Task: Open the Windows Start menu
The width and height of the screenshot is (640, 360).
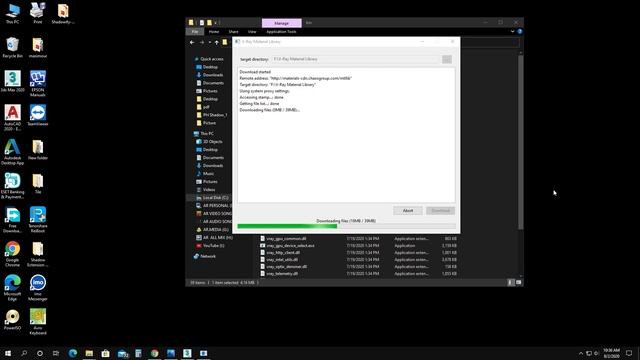Action: pos(8,353)
